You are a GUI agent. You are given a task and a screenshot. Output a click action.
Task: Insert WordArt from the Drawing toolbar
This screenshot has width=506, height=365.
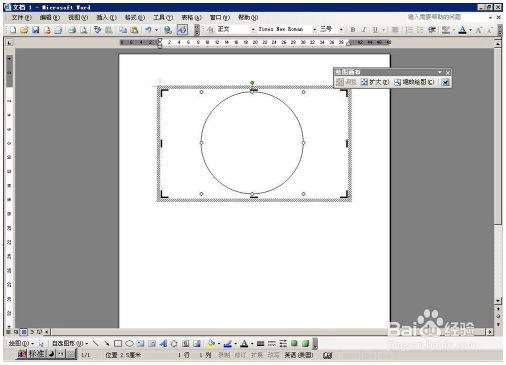tap(163, 343)
